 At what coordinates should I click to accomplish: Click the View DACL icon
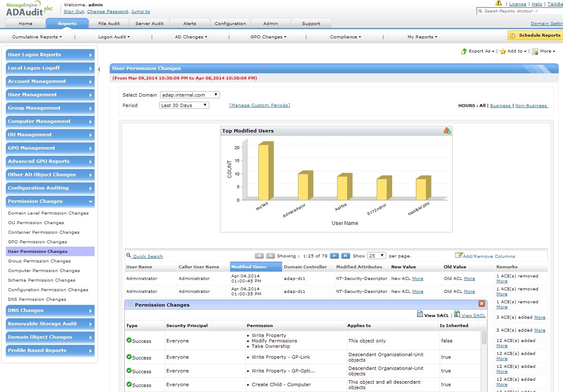click(457, 314)
